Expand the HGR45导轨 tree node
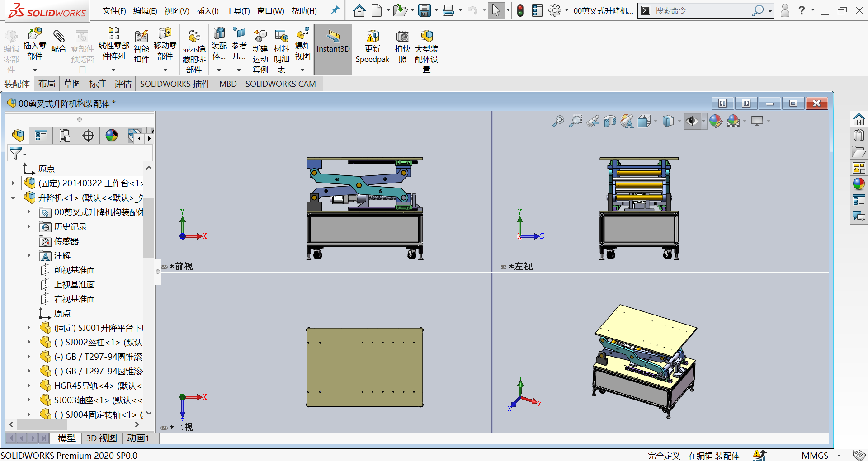The width and height of the screenshot is (868, 461). click(x=28, y=386)
